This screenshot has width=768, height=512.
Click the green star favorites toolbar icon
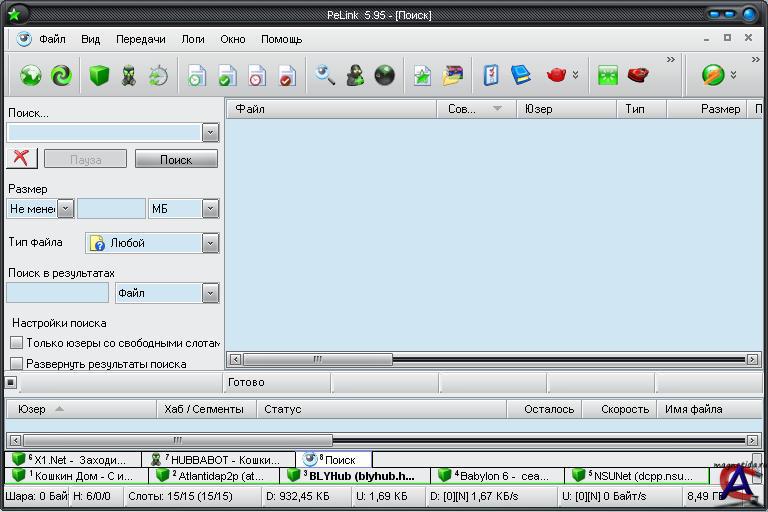point(422,75)
